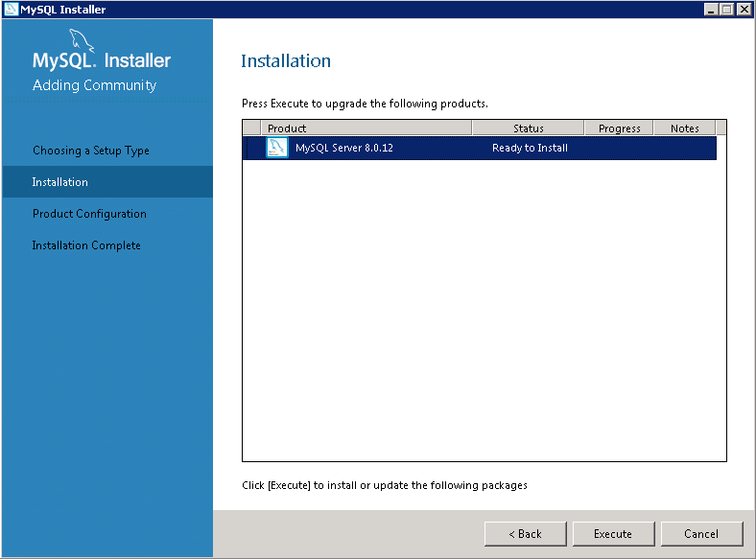Select the Installation step in sidebar
The image size is (756, 559).
click(107, 181)
